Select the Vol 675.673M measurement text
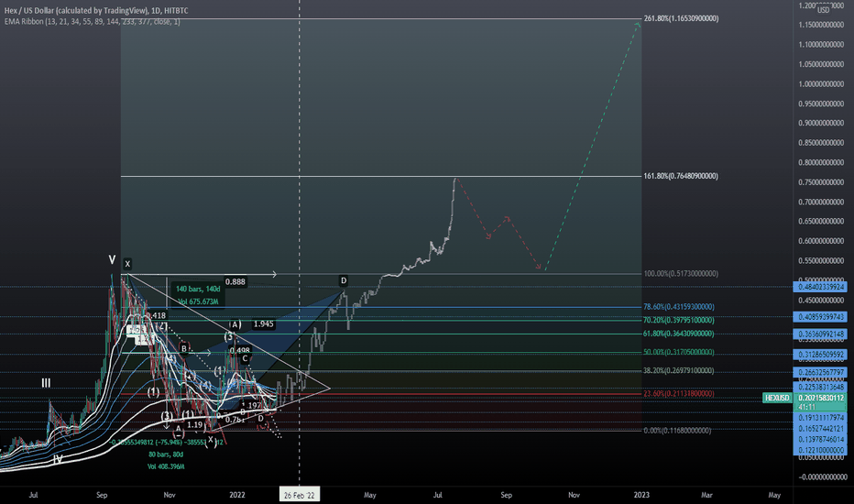854x504 pixels. [198, 301]
